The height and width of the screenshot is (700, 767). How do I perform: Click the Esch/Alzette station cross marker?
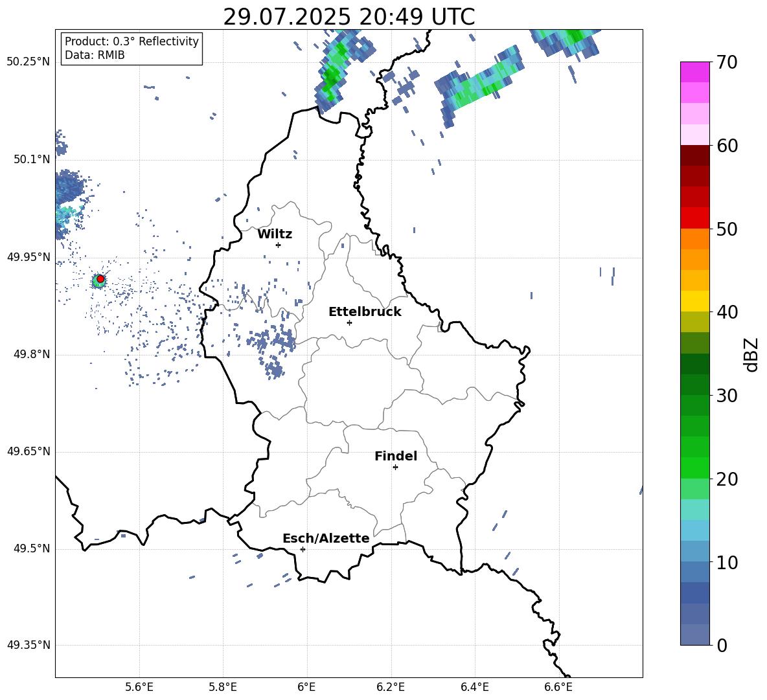(303, 549)
